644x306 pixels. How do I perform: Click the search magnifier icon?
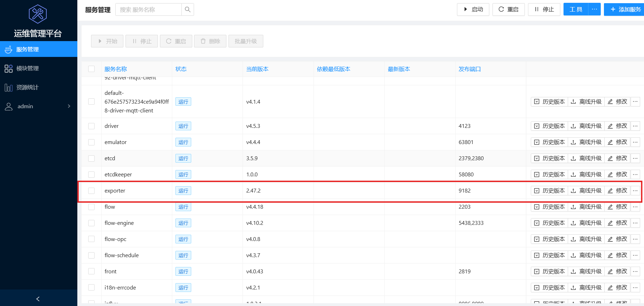click(x=188, y=9)
